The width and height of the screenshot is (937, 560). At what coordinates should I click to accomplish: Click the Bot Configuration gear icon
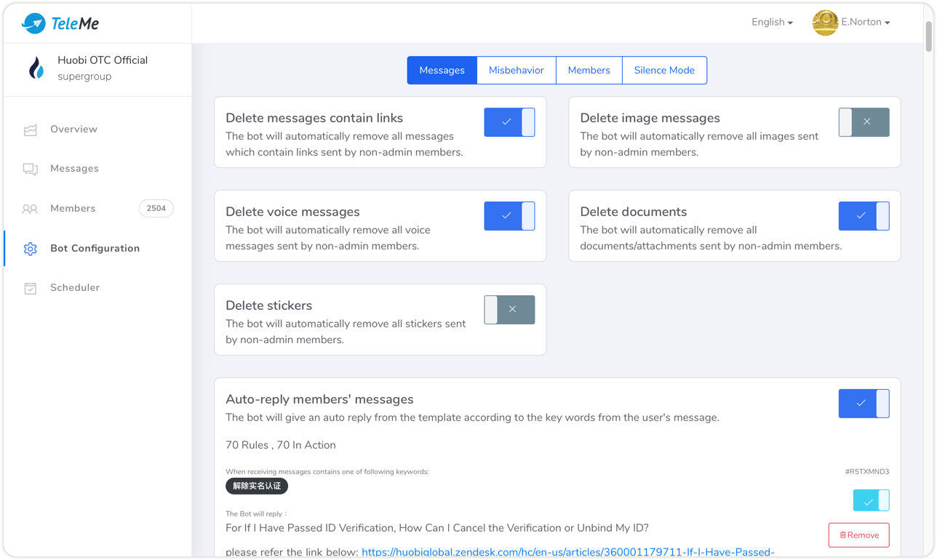point(30,249)
